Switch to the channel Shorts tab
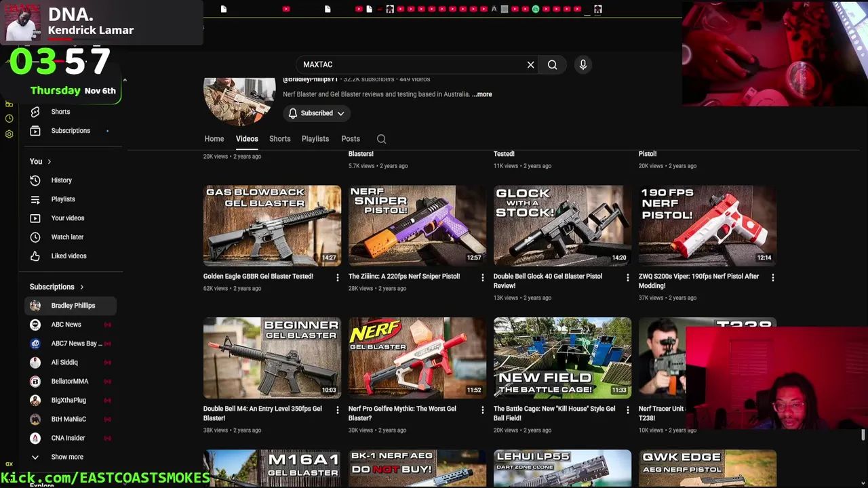 [279, 139]
